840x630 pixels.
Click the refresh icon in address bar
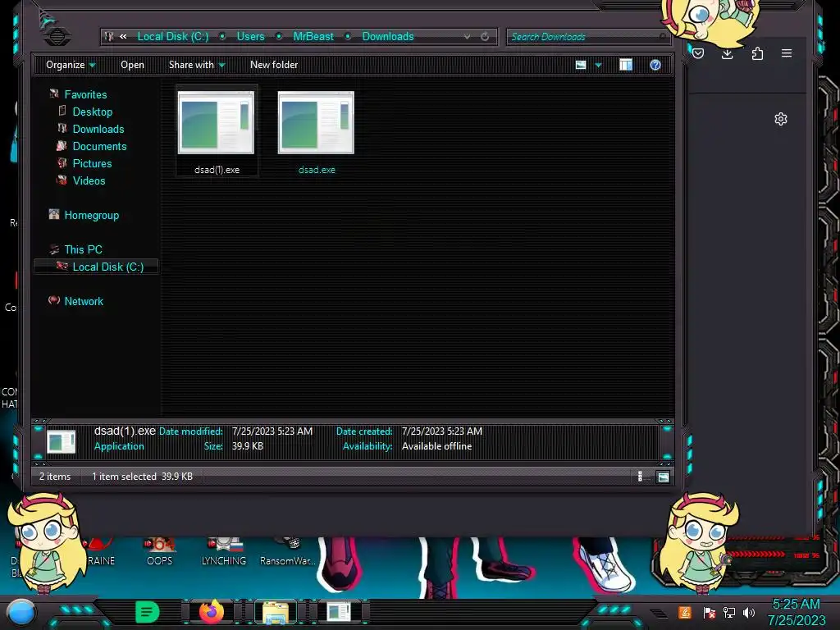tap(484, 36)
